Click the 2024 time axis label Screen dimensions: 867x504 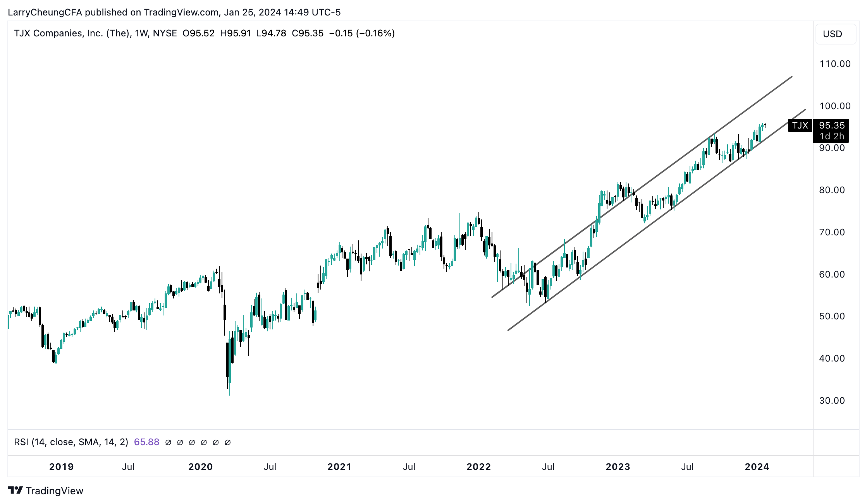pyautogui.click(x=757, y=467)
